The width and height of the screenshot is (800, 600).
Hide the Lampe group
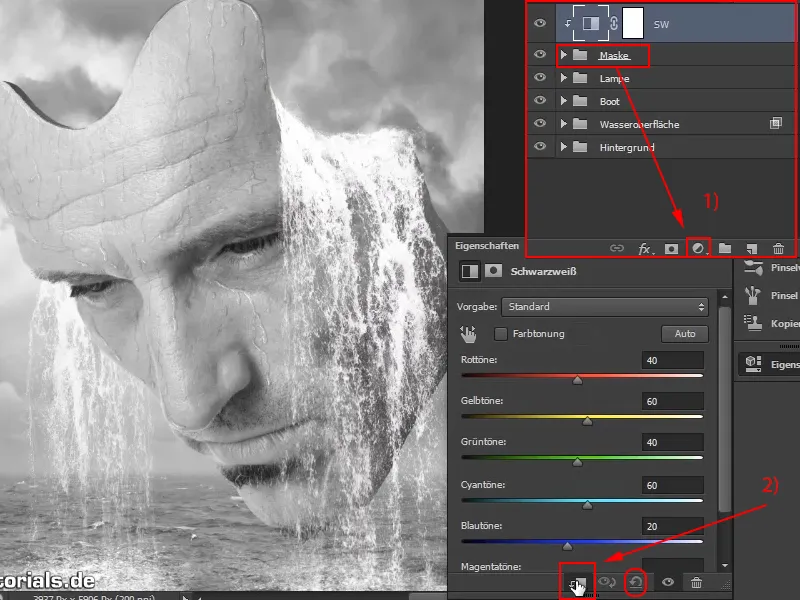pos(540,77)
